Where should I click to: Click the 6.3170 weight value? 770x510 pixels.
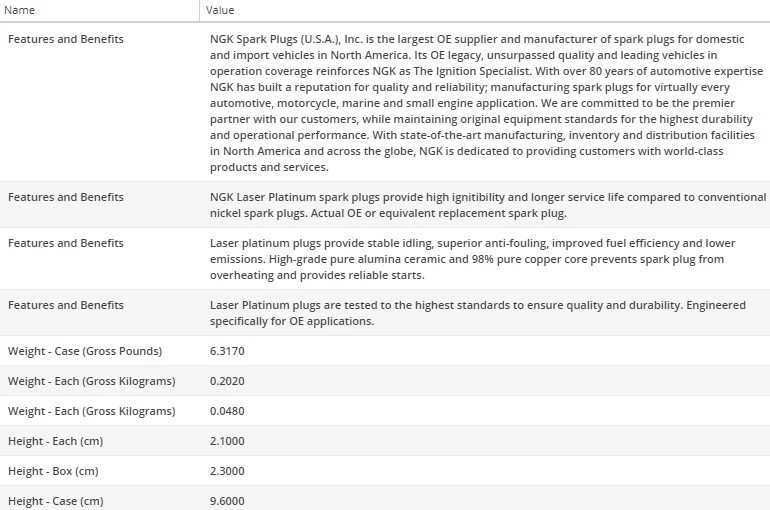[x=227, y=351]
